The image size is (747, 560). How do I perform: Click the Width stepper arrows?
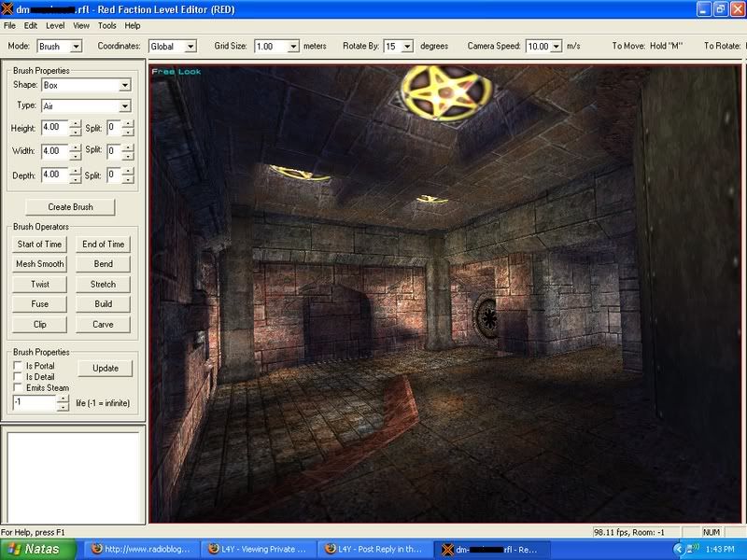click(x=76, y=151)
